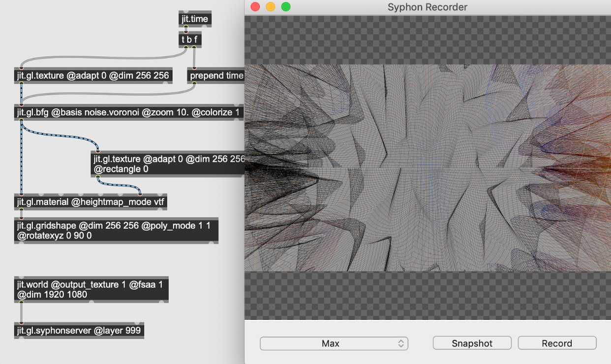
Task: Select the jit.time object in the patch
Action: click(x=195, y=19)
